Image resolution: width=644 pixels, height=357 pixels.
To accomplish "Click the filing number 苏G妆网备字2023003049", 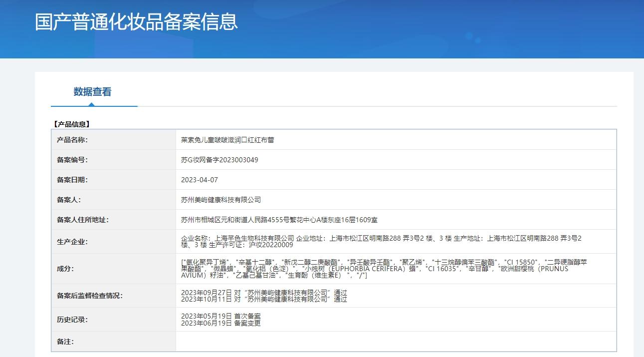I will pyautogui.click(x=219, y=160).
